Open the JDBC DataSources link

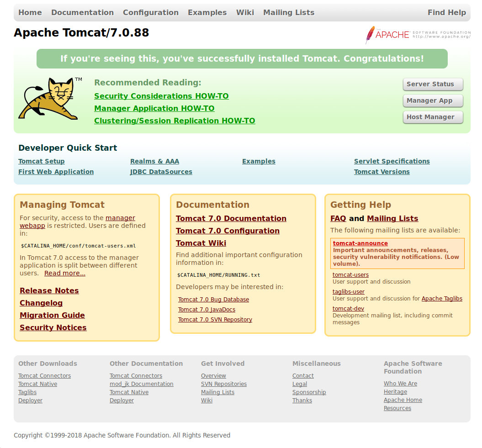point(161,172)
